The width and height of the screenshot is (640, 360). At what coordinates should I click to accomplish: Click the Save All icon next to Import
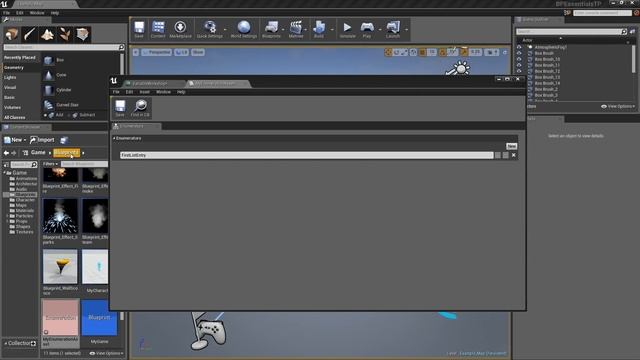click(64, 140)
